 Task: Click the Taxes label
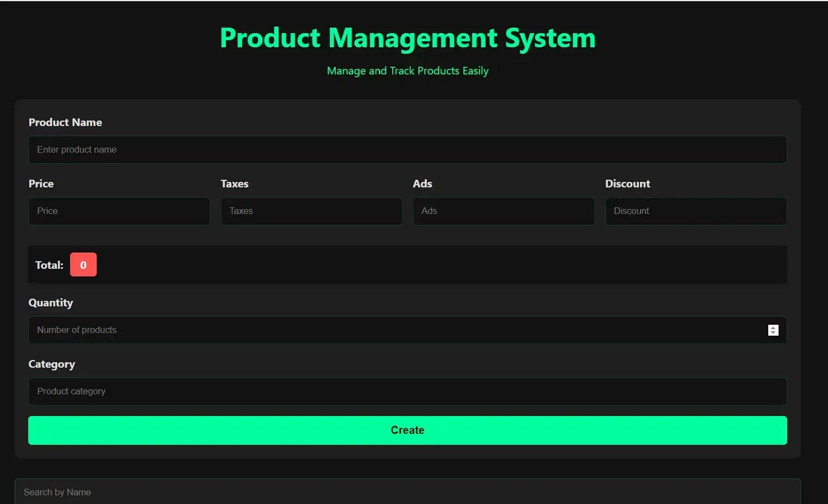235,184
